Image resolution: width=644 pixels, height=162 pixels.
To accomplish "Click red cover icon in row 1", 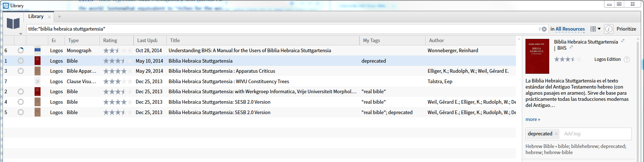I will [37, 61].
